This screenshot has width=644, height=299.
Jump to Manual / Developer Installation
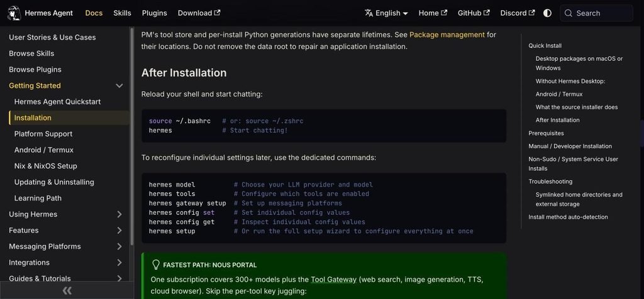tap(570, 146)
